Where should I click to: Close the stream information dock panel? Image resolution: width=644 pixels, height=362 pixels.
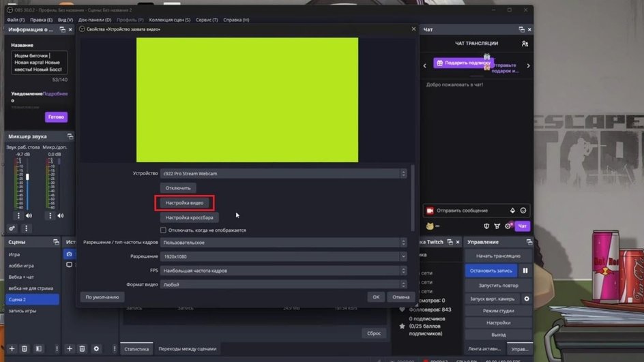tap(70, 29)
